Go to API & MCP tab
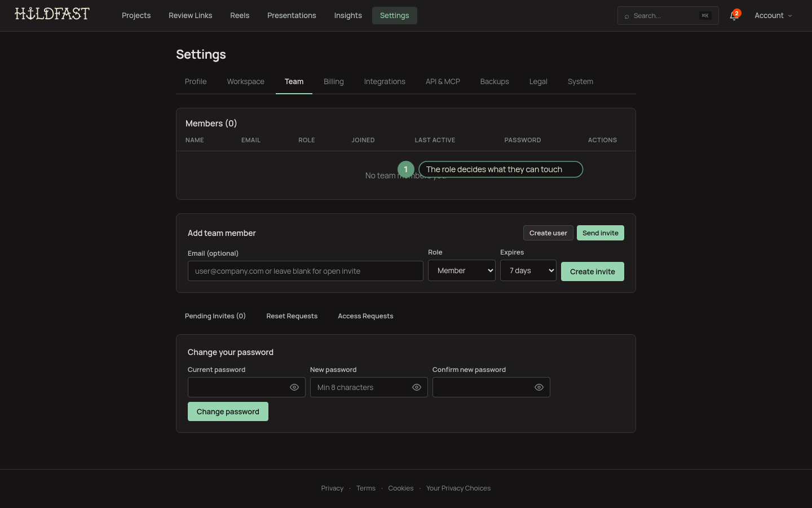This screenshot has width=812, height=508. point(443,82)
